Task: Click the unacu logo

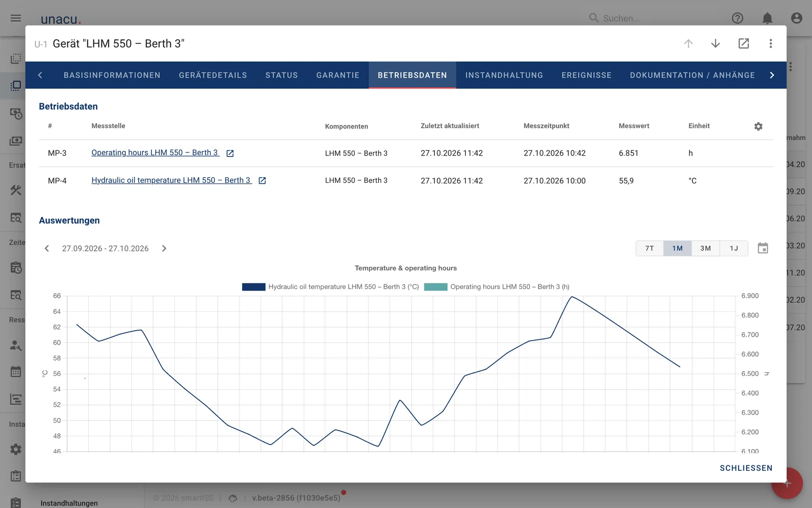Action: [x=61, y=19]
